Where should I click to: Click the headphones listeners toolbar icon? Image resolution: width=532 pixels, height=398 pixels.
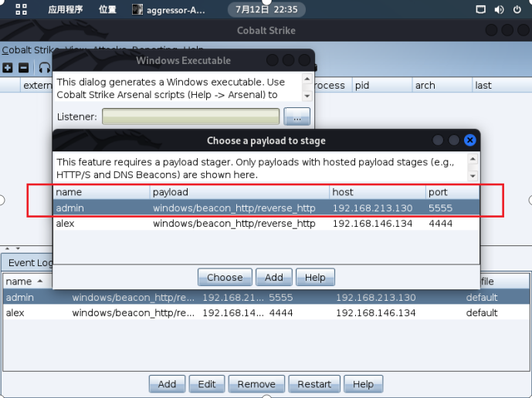(45, 68)
